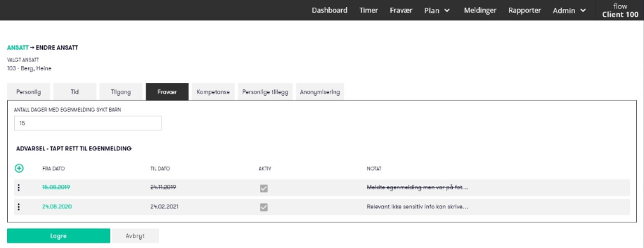Viewport: 644px width, 248px height.
Task: Cancel editing with the Avbryt button
Action: pyautogui.click(x=135, y=236)
